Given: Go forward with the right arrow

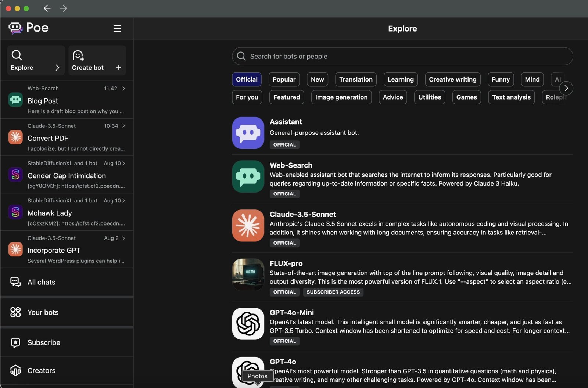Looking at the screenshot, I should [x=63, y=8].
